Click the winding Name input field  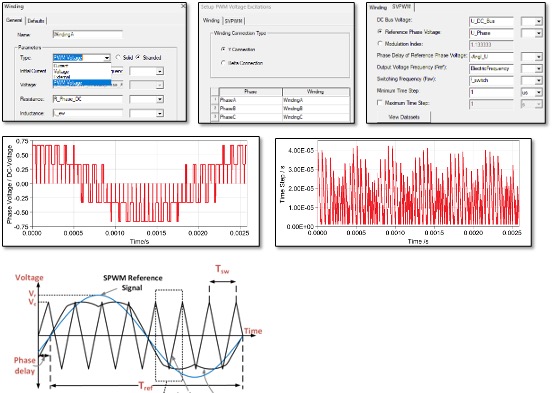[x=88, y=35]
